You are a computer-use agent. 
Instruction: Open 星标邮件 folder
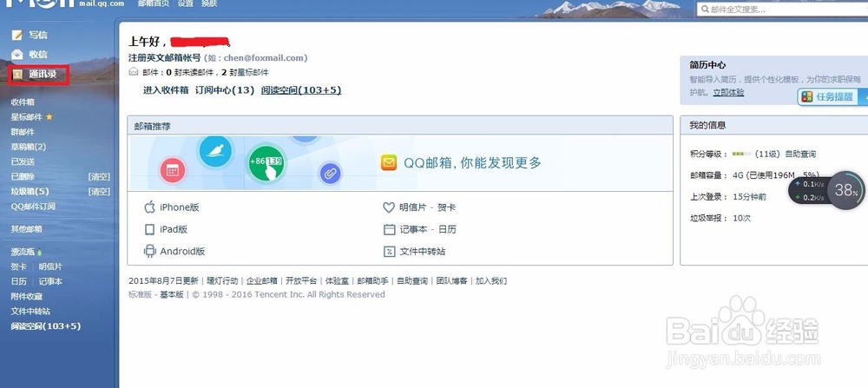(x=27, y=117)
